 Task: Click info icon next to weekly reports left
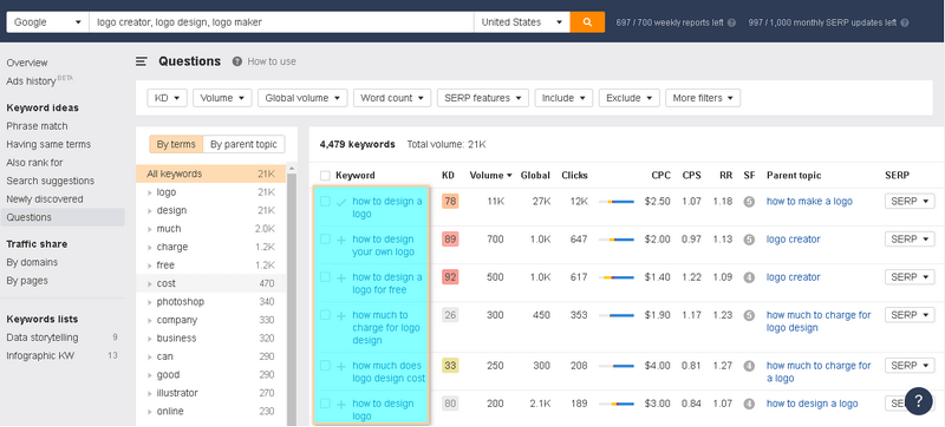pyautogui.click(x=732, y=23)
